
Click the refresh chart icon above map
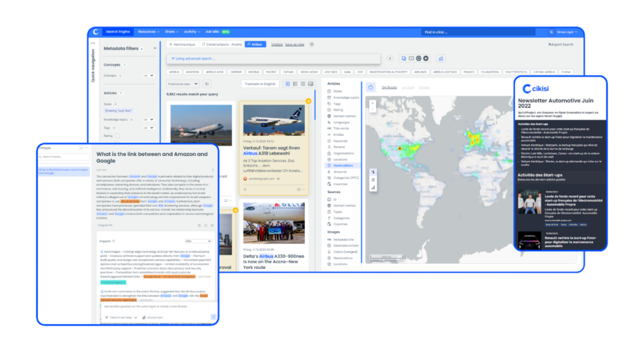[x=370, y=87]
